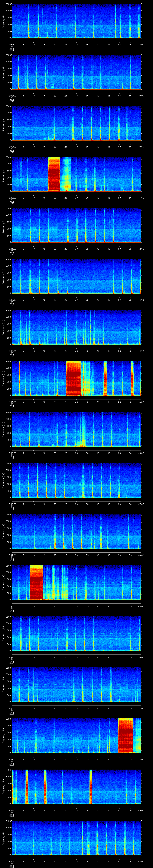Choose the spectrogram panel starting at 2:47:00
The width and height of the screenshot is (153, 868).
tap(77, 531)
